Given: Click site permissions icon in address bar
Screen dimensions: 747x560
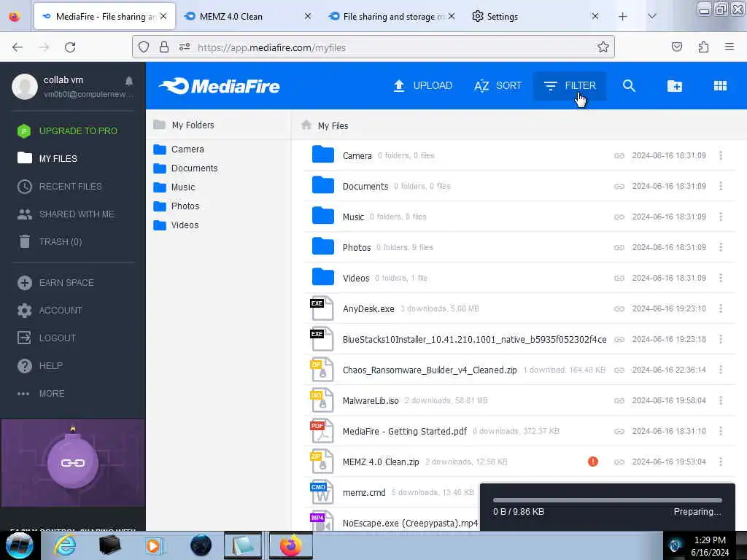Looking at the screenshot, I should click(x=185, y=47).
